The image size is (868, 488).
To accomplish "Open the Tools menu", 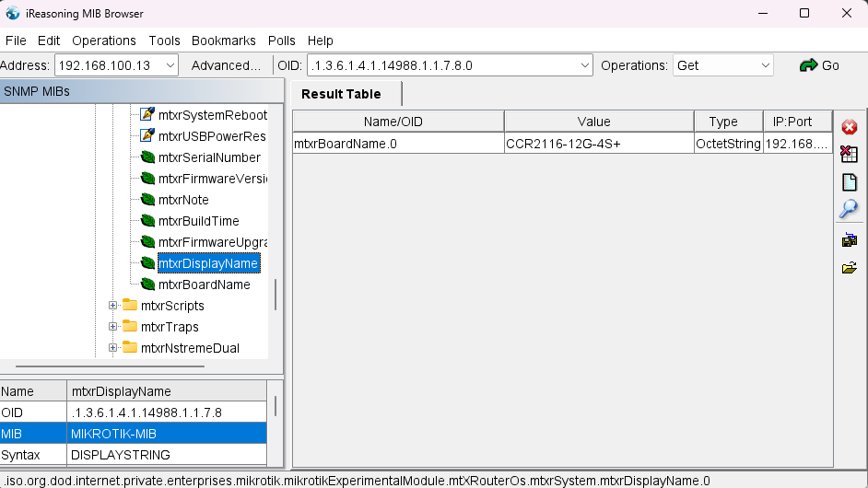I will (x=164, y=41).
